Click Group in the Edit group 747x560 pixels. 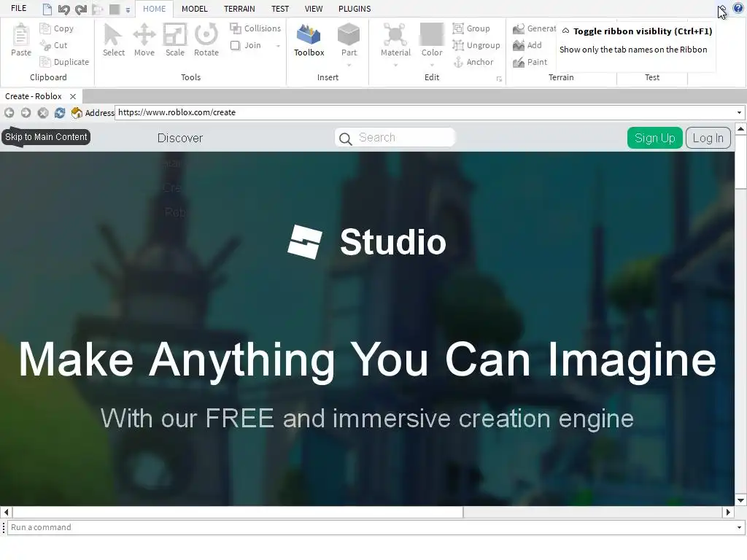472,28
